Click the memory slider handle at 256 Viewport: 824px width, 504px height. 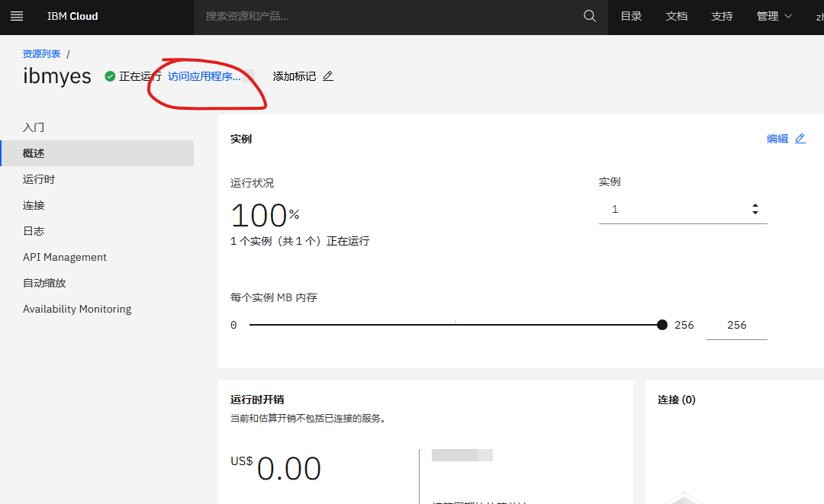(x=662, y=325)
